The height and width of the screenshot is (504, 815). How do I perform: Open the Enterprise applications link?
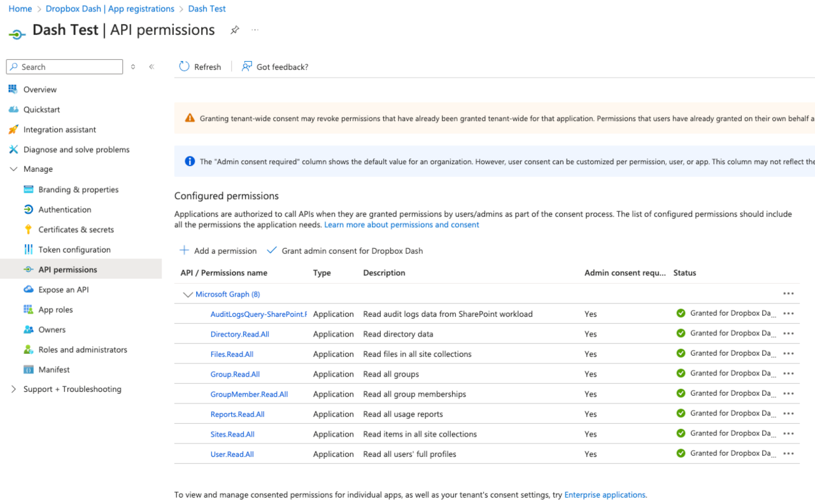point(604,494)
